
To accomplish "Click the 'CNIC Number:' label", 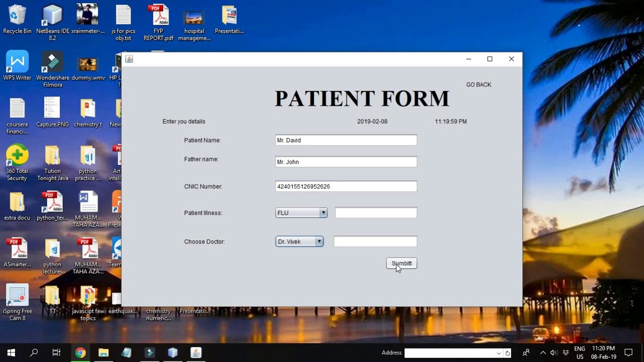I will [203, 187].
